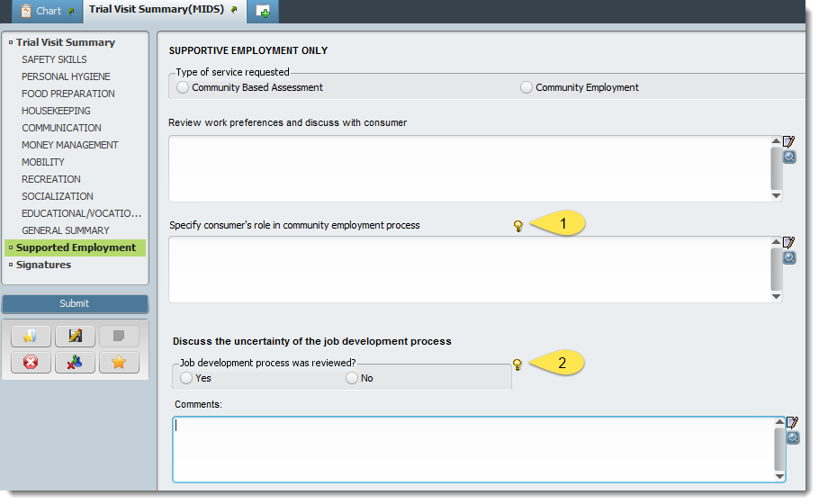819x504 pixels.
Task: Click the Submit button
Action: tap(76, 303)
